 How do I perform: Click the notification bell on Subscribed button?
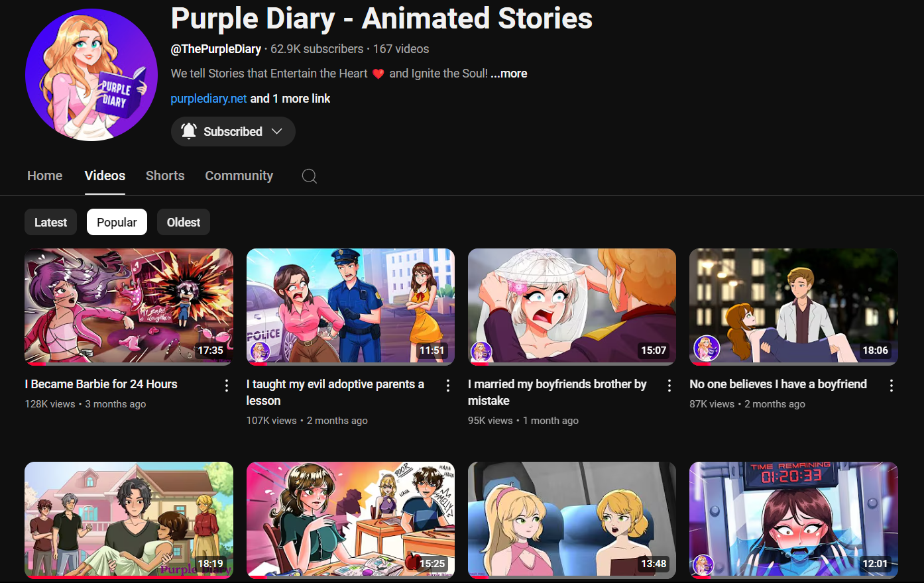click(x=189, y=131)
